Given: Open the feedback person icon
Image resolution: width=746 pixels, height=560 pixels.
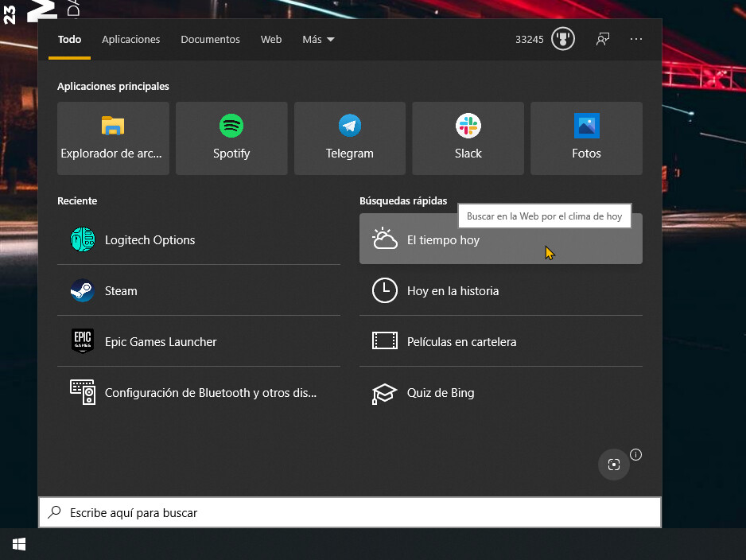Looking at the screenshot, I should pos(603,39).
